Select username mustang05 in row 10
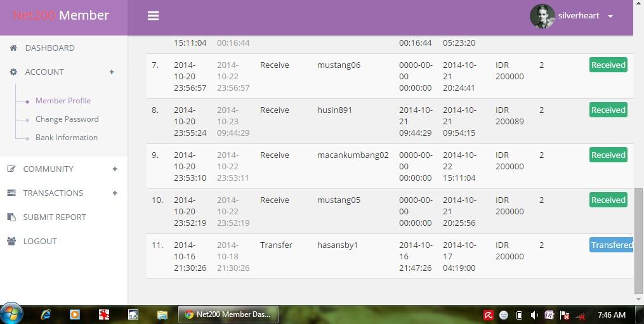The height and width of the screenshot is (324, 644). (x=338, y=200)
